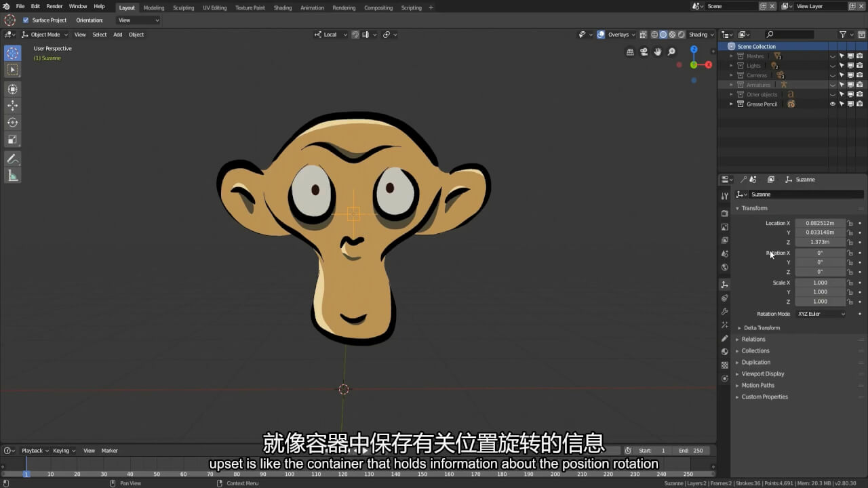Activate the Scale tool
The height and width of the screenshot is (488, 868).
coord(12,140)
